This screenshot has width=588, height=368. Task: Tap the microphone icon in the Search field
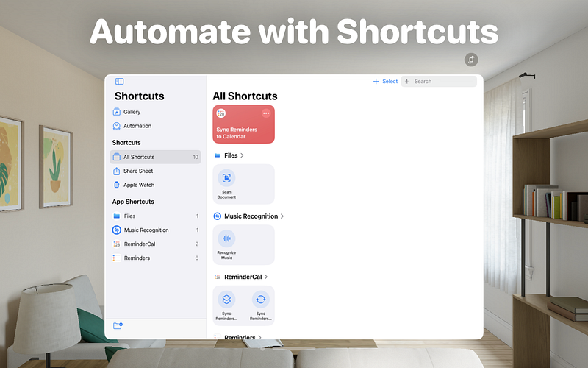pyautogui.click(x=406, y=82)
